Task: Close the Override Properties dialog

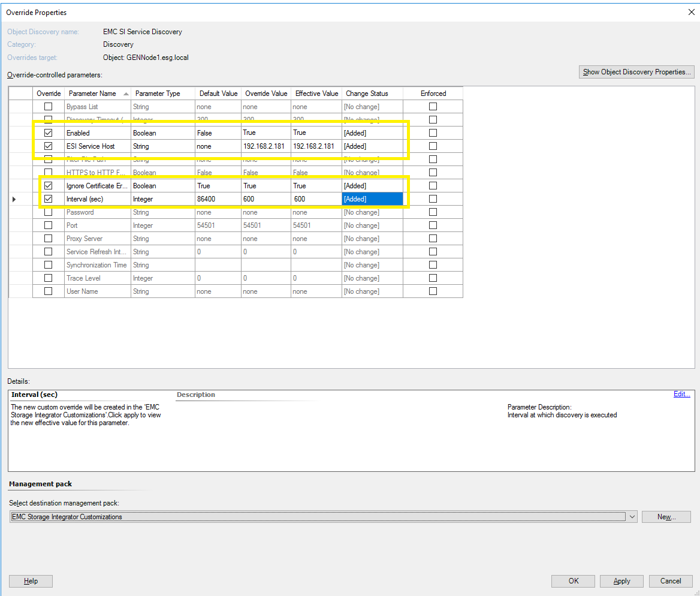Action: pyautogui.click(x=691, y=12)
